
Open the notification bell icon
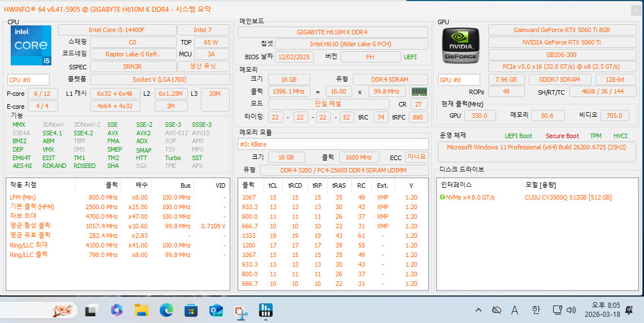(629, 310)
